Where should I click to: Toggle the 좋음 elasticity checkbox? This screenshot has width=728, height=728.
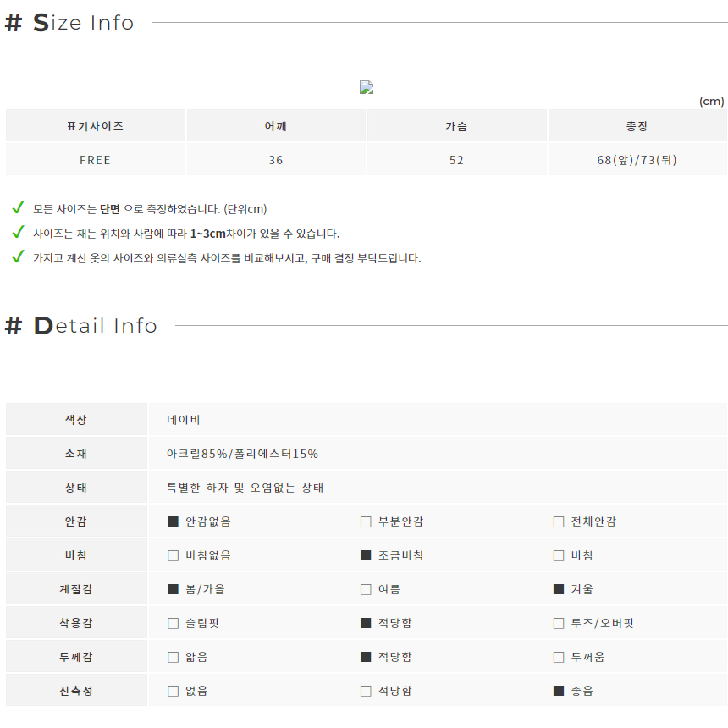pyautogui.click(x=559, y=691)
